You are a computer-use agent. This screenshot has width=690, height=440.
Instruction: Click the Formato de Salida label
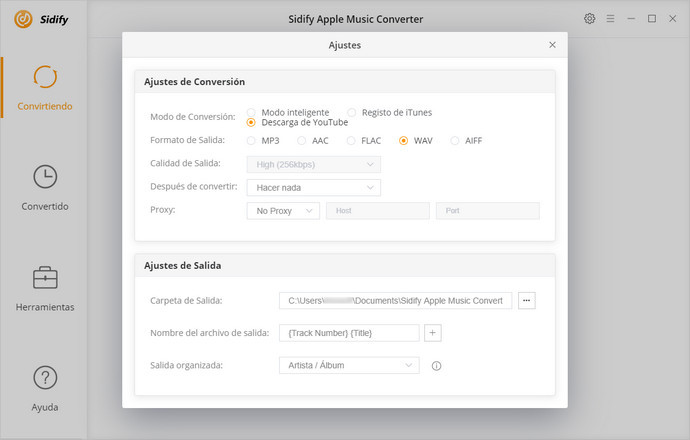point(187,140)
